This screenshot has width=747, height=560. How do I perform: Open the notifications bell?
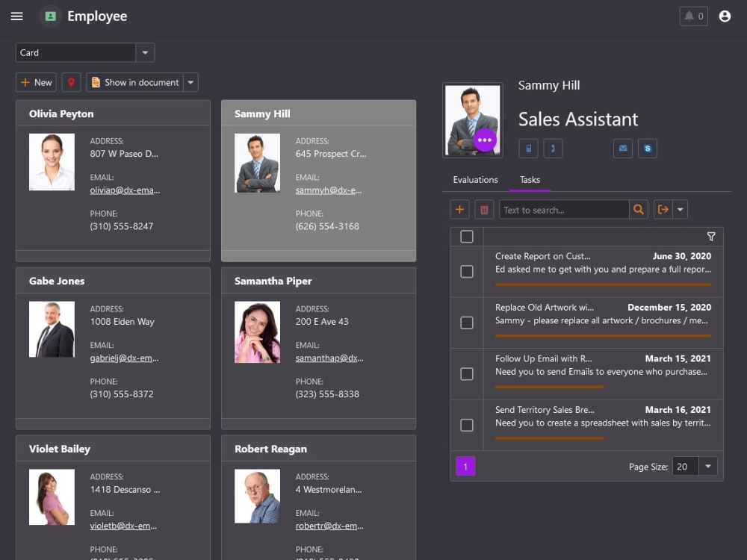(x=693, y=16)
